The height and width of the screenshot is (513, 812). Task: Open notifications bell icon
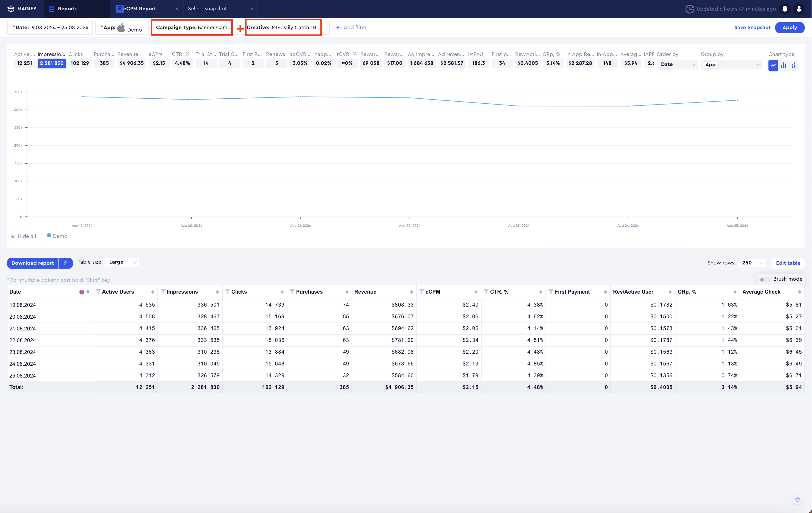click(x=785, y=9)
